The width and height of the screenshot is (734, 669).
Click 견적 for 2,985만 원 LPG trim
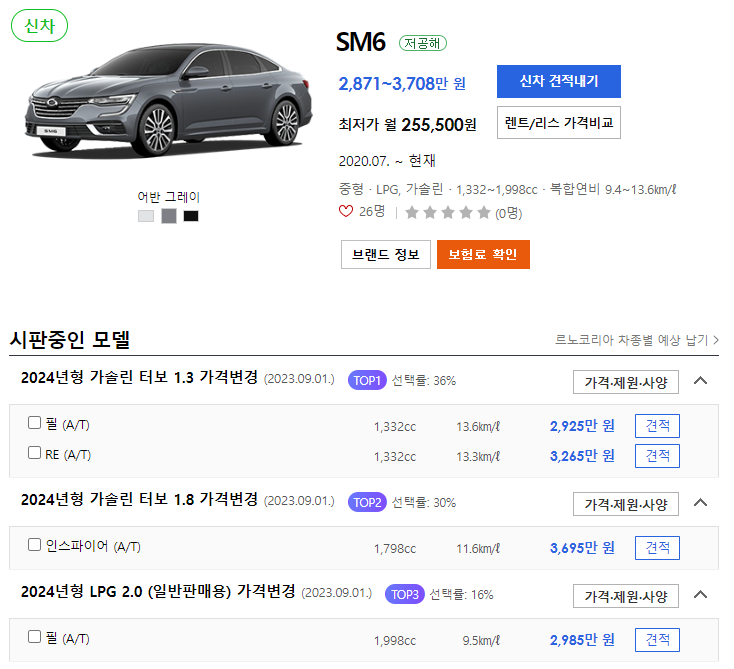pos(657,640)
